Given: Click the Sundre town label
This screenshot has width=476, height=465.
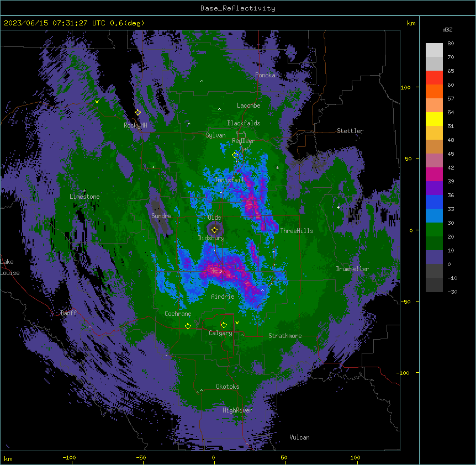Looking at the screenshot, I should pyautogui.click(x=161, y=216).
